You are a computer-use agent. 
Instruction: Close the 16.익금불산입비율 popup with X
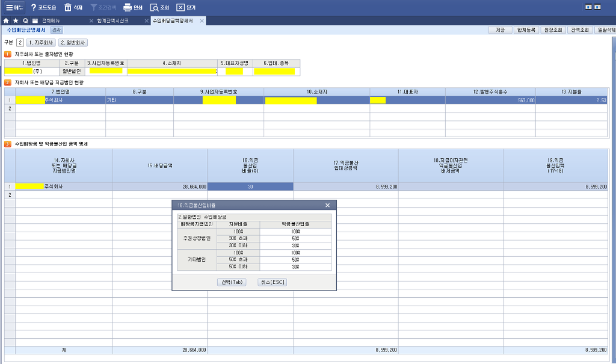pos(328,205)
